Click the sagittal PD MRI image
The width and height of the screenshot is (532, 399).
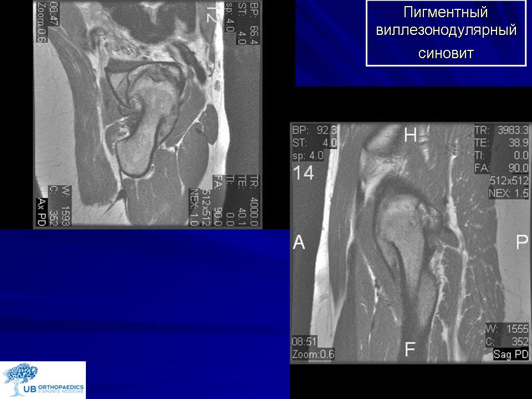click(409, 243)
